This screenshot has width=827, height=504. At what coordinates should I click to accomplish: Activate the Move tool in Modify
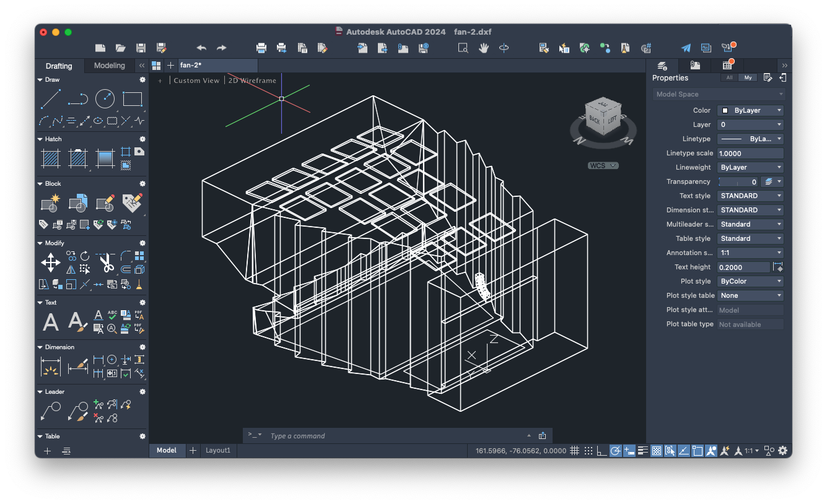51,263
